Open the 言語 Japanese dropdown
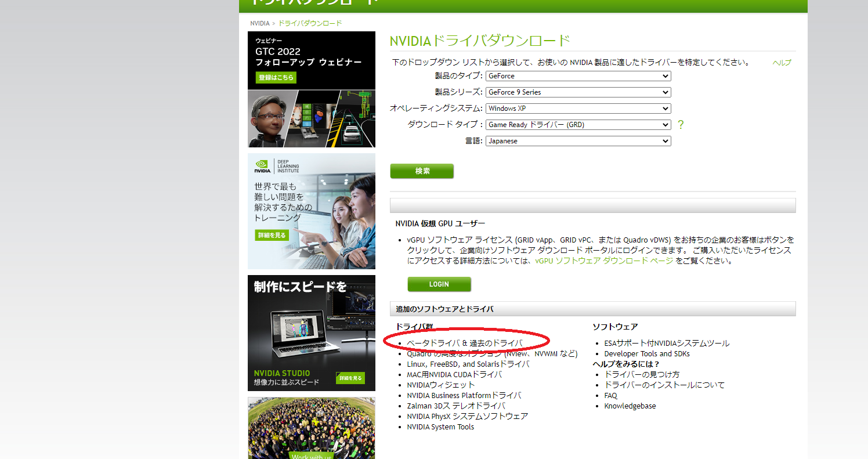 578,141
